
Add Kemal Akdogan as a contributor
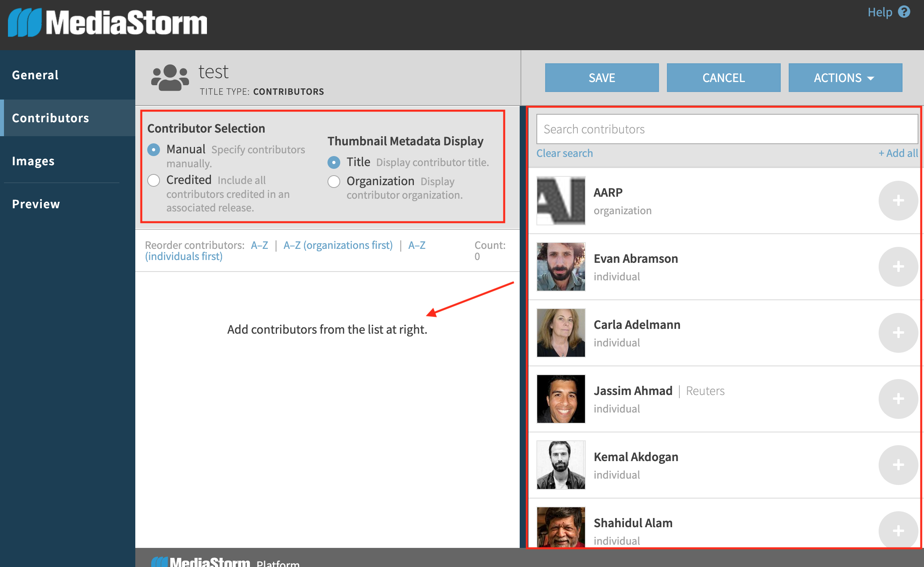(x=898, y=465)
